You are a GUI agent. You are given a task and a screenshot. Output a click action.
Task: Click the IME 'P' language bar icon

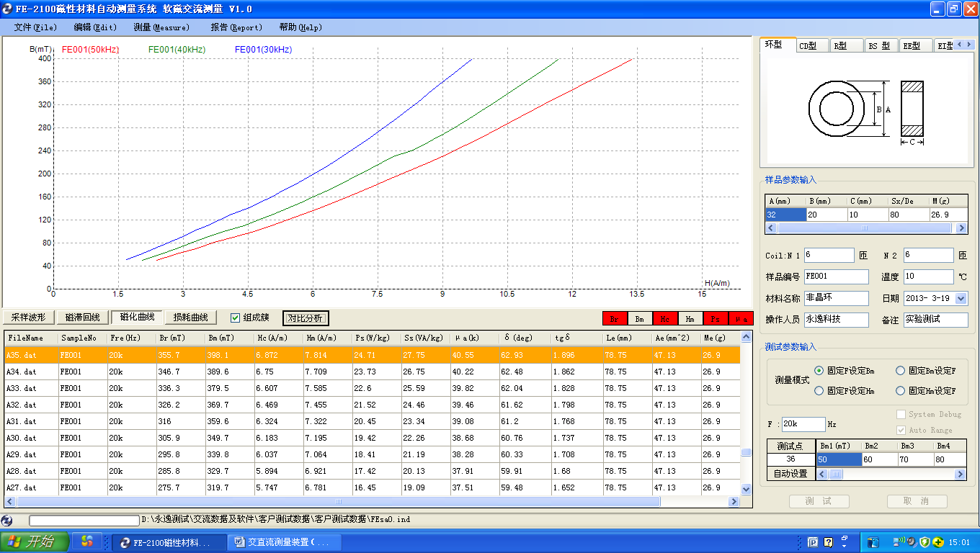tap(812, 542)
